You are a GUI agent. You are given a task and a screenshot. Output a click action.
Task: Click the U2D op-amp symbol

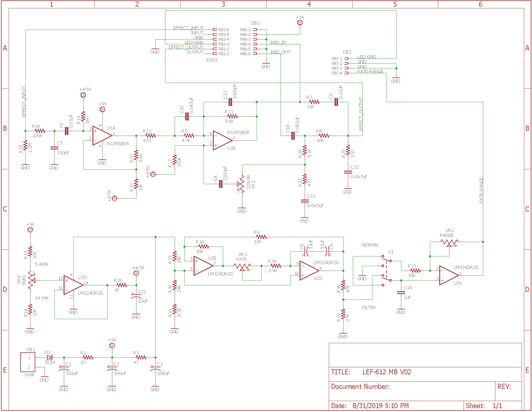pyautogui.click(x=74, y=285)
